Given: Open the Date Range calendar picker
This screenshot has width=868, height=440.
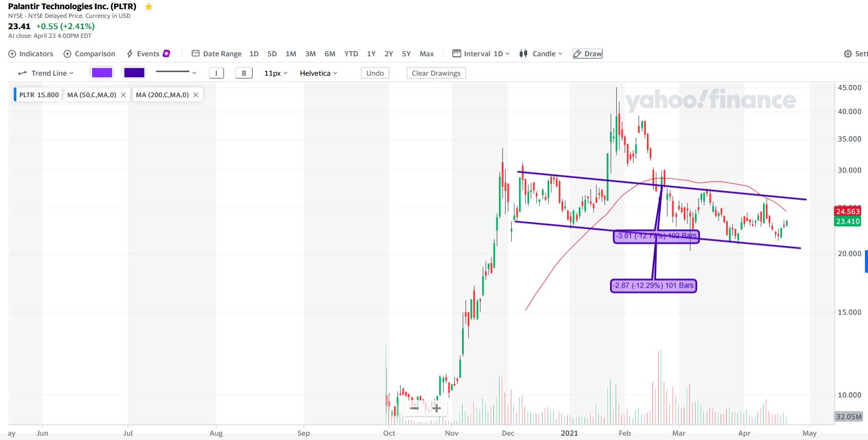Looking at the screenshot, I should pos(195,53).
